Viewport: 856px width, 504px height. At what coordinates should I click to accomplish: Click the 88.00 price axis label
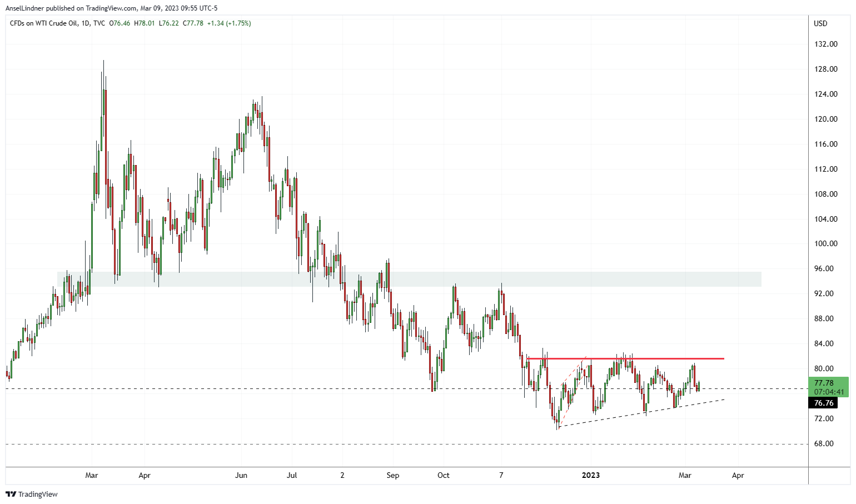[824, 318]
